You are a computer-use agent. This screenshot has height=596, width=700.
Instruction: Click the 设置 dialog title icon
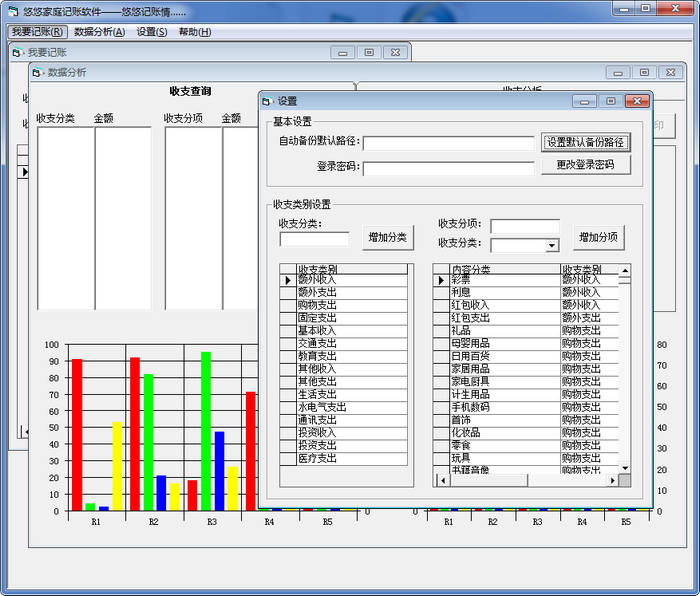pos(266,101)
